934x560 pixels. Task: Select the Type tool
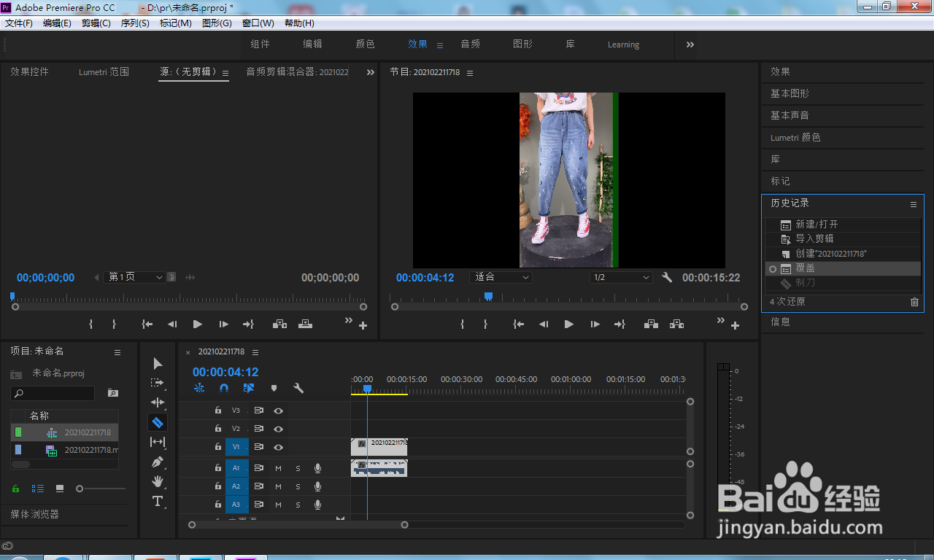pyautogui.click(x=158, y=501)
